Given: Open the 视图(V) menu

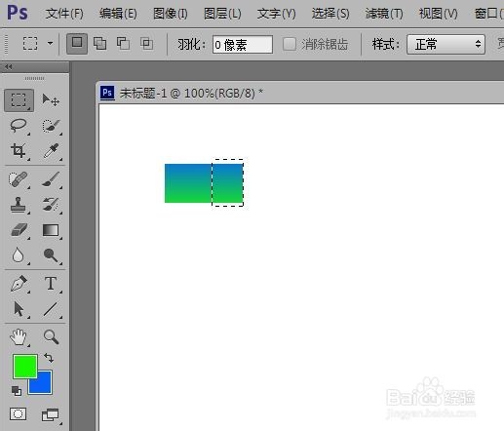Looking at the screenshot, I should coord(438,14).
